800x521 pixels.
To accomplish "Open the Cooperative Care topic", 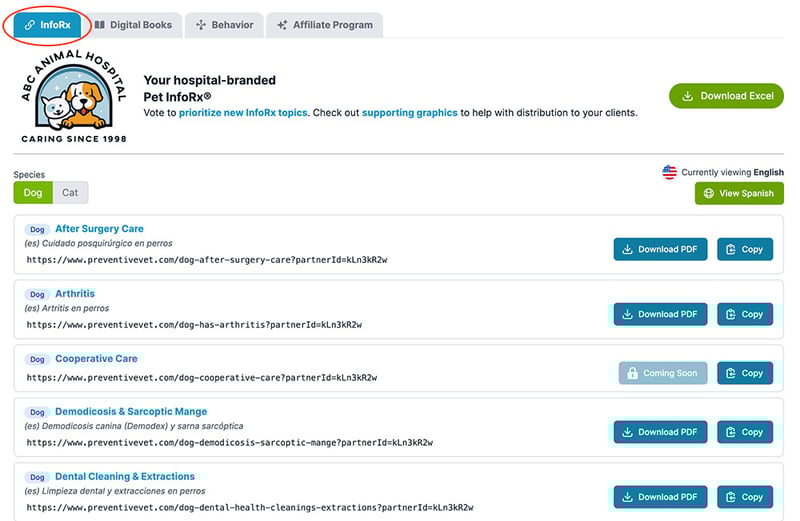I will point(96,359).
